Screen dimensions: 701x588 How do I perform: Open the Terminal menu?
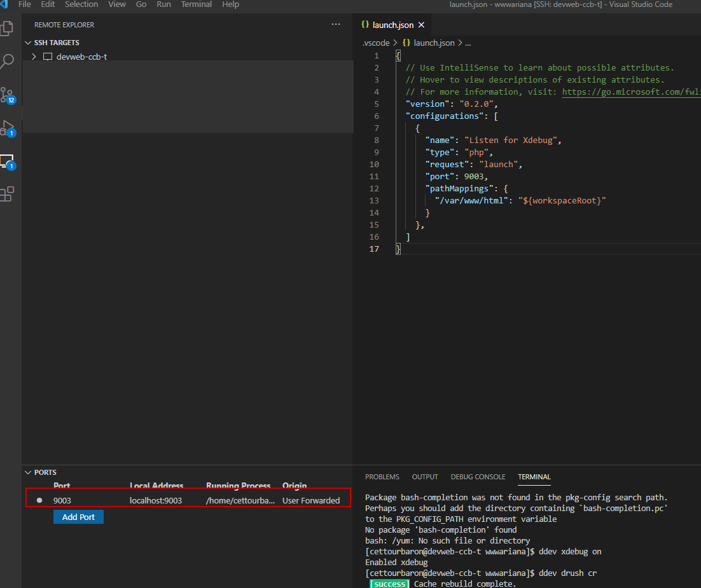(197, 4)
